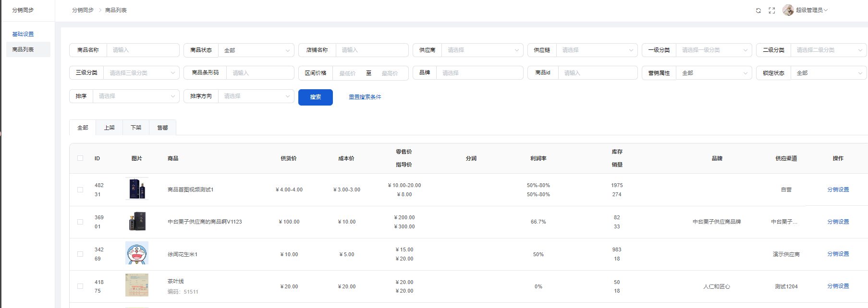Open 基础设置 in the sidebar
The width and height of the screenshot is (868, 308).
(x=23, y=34)
